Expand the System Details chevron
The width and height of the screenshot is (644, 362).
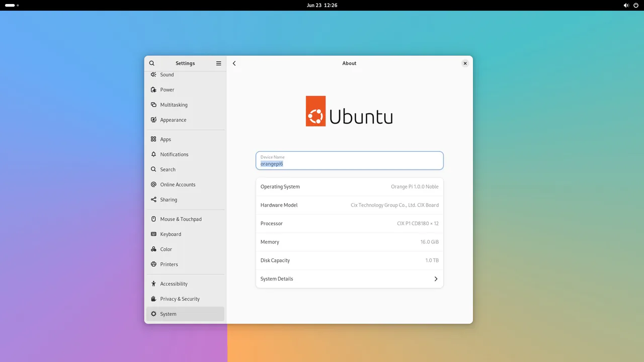tap(436, 279)
